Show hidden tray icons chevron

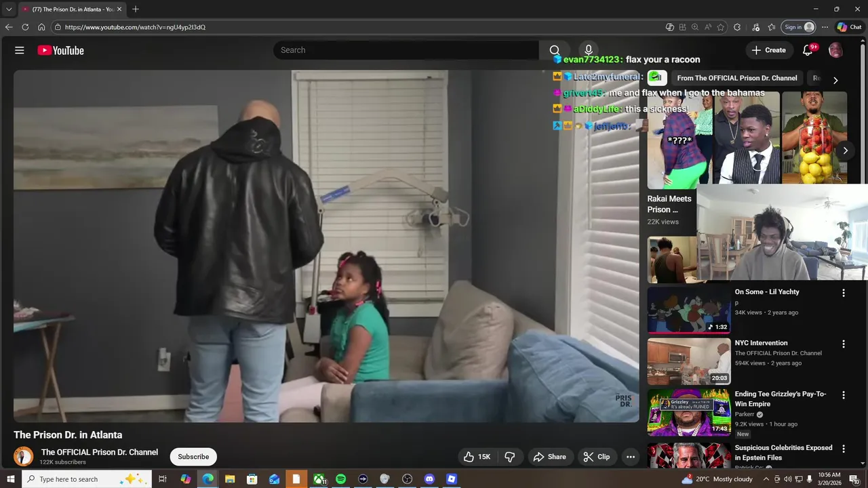pos(766,479)
